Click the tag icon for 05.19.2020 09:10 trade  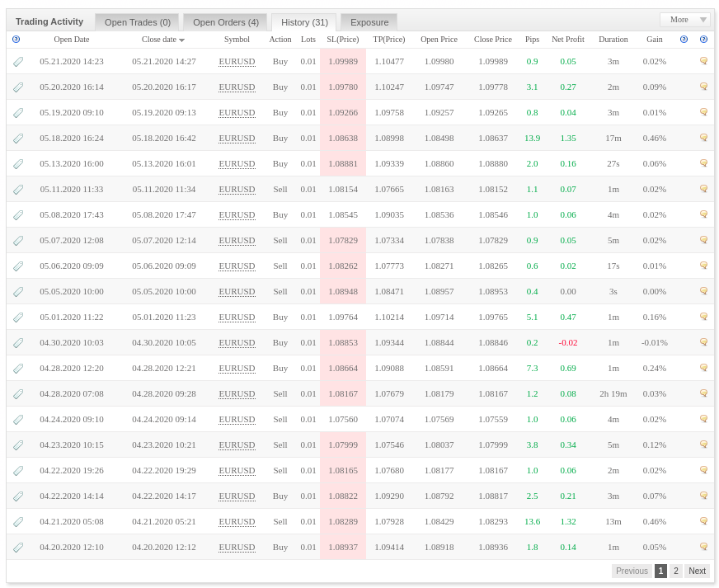pyautogui.click(x=18, y=113)
